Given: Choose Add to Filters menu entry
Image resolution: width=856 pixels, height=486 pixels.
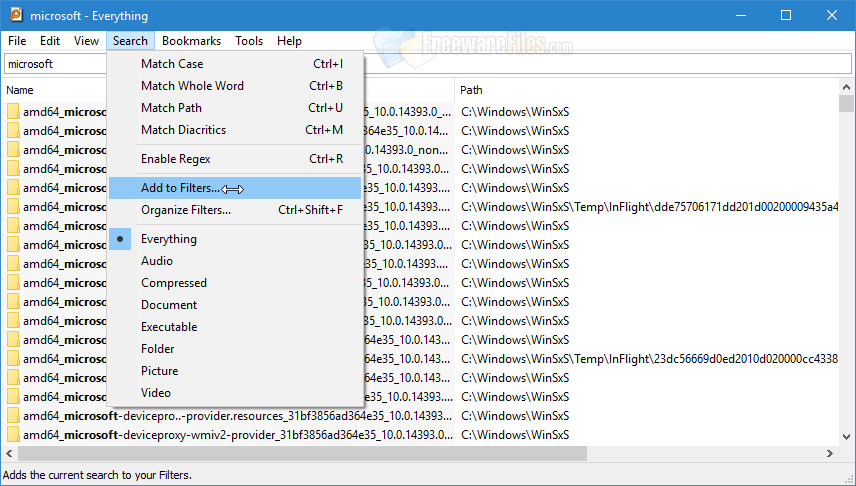Looking at the screenshot, I should (235, 188).
